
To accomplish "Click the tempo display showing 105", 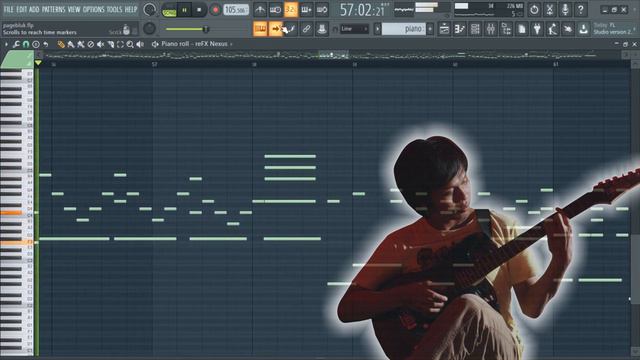I will click(236, 9).
